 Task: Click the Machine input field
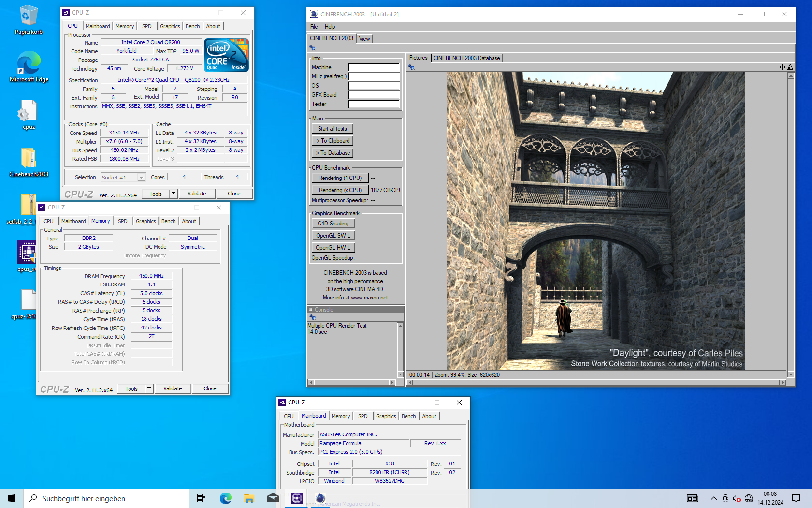pyautogui.click(x=374, y=68)
